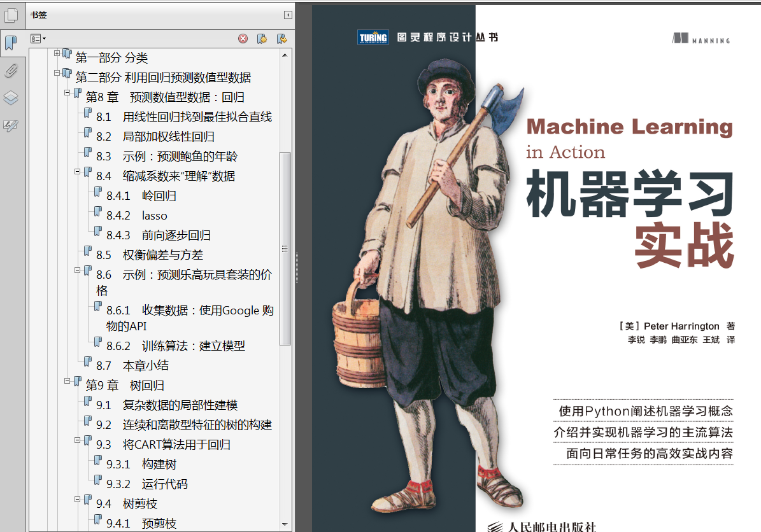Screen dimensions: 761x532
Task: Expand the 第一部分 分类 bookmark node
Action: click(57, 53)
